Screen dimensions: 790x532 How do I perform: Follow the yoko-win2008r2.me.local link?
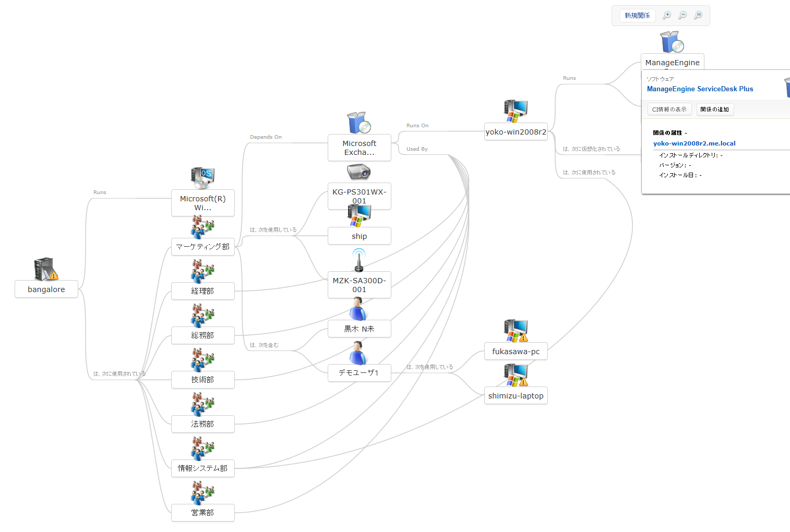tap(694, 143)
